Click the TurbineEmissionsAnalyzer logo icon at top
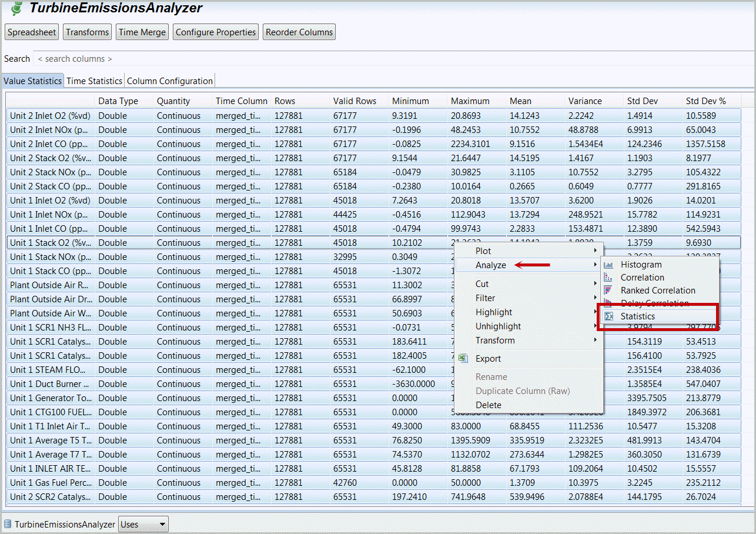756x534 pixels. [17, 9]
